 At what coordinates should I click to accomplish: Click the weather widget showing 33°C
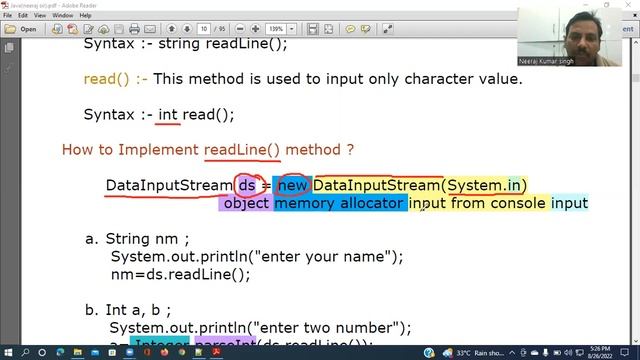[473, 353]
